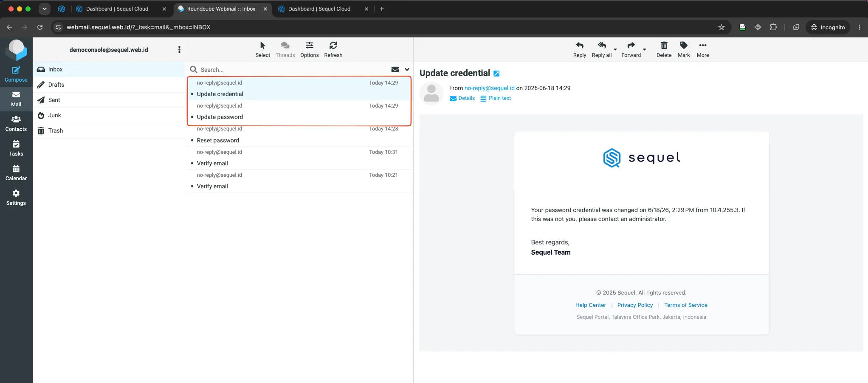Image resolution: width=868 pixels, height=383 pixels.
Task: Open the Privacy Policy link
Action: [x=635, y=305]
